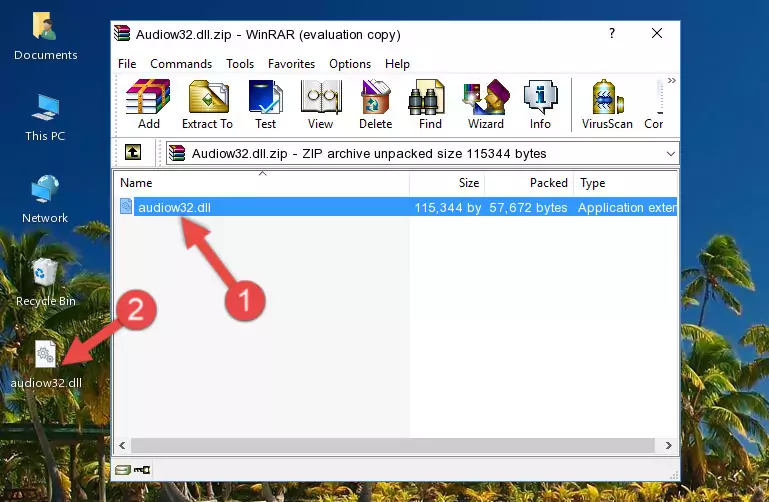Select audiow32.dll file on the desktop
Viewport: 769px width, 502px height.
tap(46, 365)
